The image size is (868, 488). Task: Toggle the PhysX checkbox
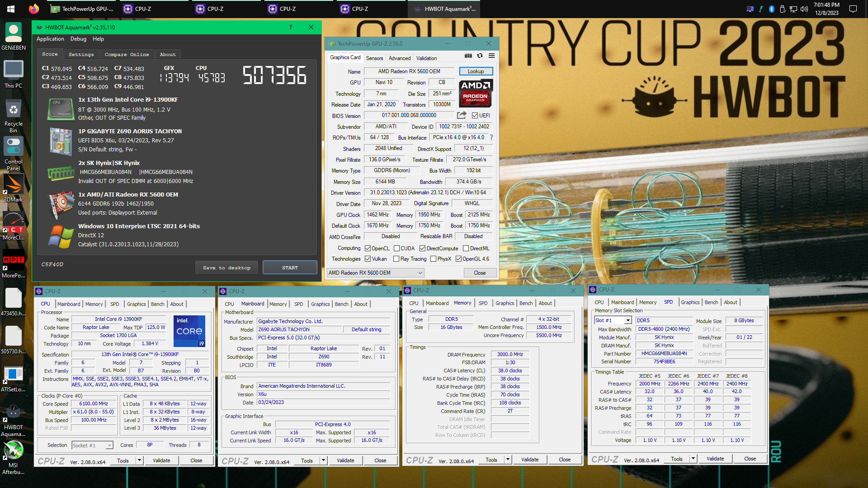(x=433, y=259)
